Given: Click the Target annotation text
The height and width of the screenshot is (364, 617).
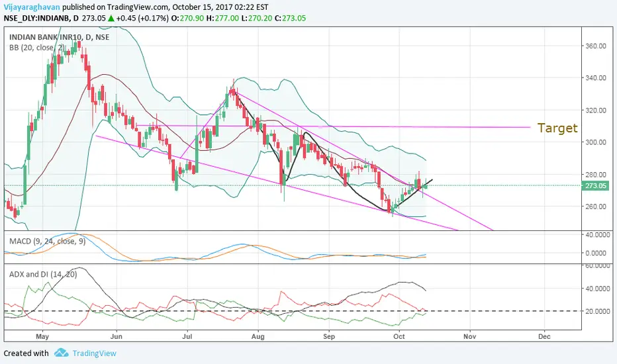Looking at the screenshot, I should click(x=557, y=128).
